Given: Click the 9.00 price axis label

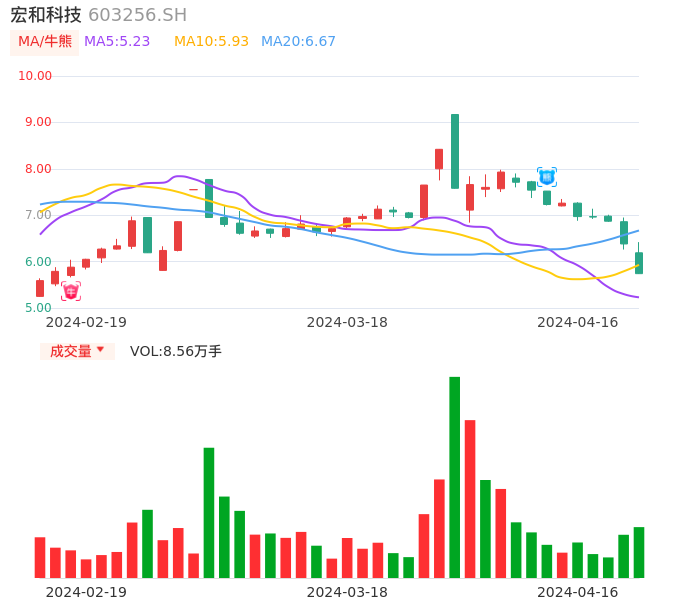Looking at the screenshot, I should coord(38,122).
